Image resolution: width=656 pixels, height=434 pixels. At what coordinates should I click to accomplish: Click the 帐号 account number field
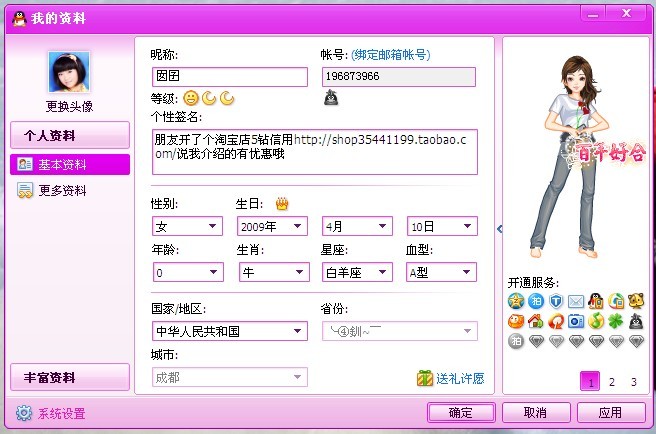(399, 77)
